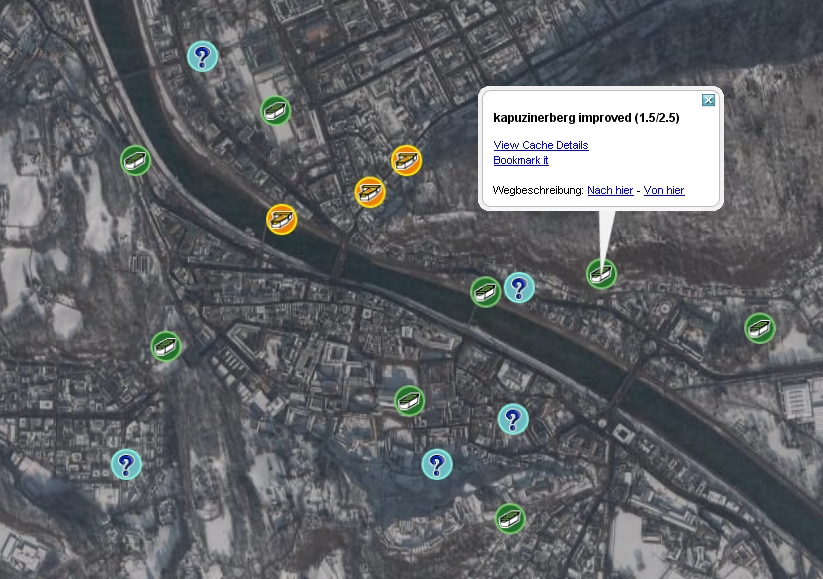Click question mark marker right of center green cache
Viewport: 823px width, 579px height.
coord(513,418)
